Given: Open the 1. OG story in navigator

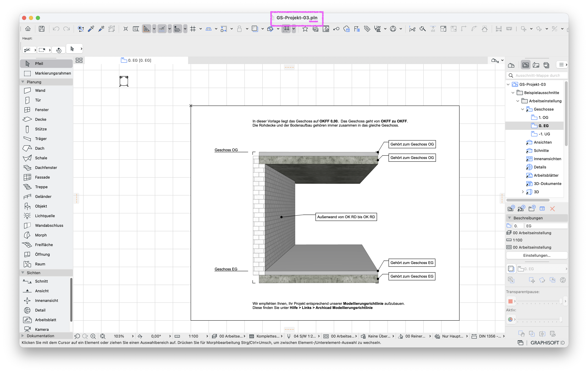Looking at the screenshot, I should 543,117.
